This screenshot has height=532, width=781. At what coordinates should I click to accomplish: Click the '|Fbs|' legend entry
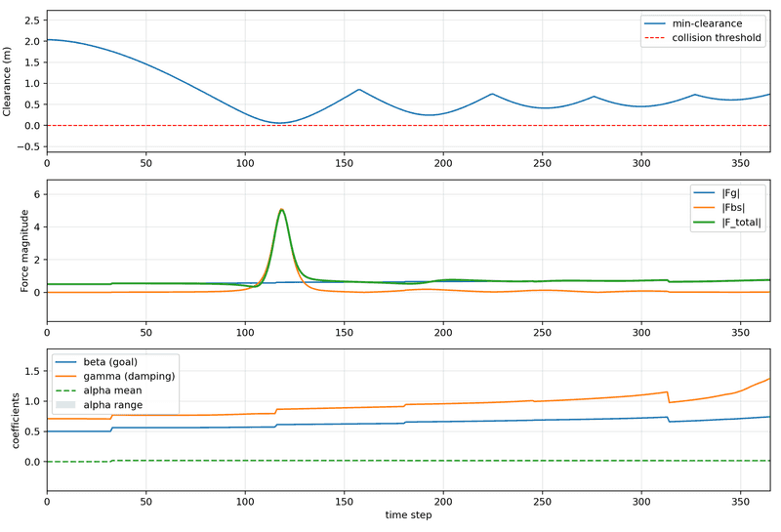(719, 208)
